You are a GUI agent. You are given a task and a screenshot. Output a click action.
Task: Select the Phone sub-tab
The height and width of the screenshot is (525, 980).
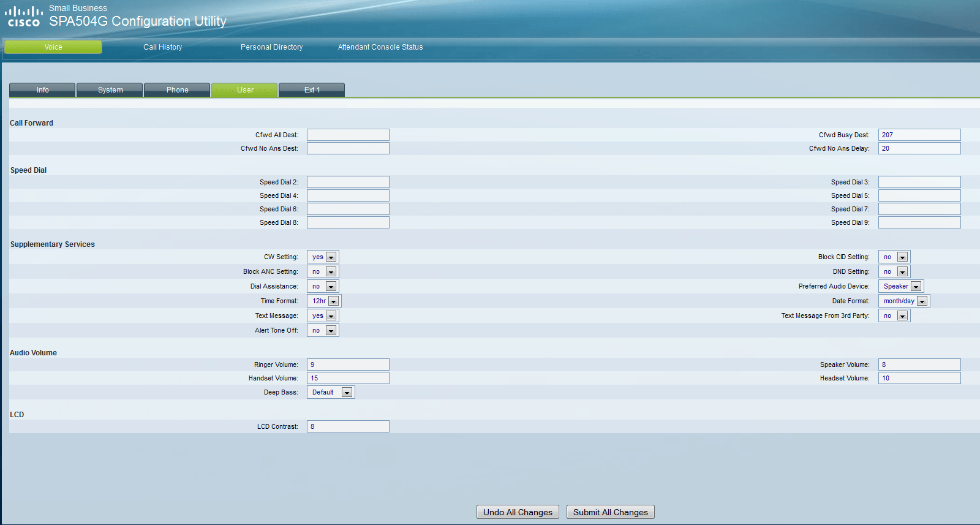coord(178,90)
